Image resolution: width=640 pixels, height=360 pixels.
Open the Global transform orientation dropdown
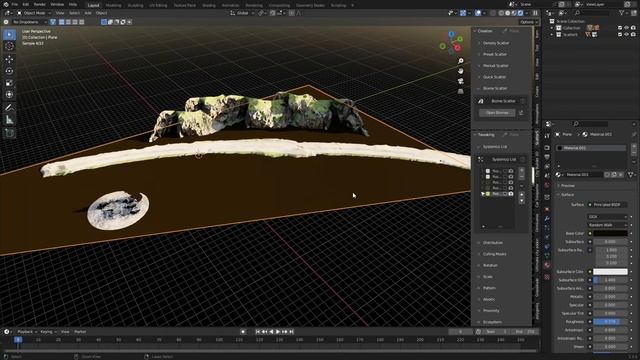(242, 13)
